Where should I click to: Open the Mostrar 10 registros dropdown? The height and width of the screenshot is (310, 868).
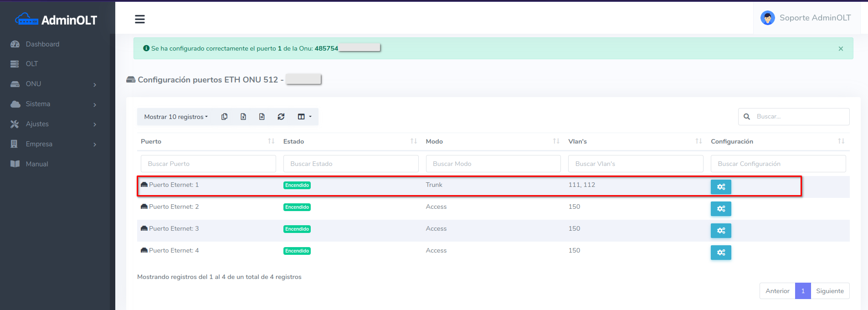click(176, 117)
